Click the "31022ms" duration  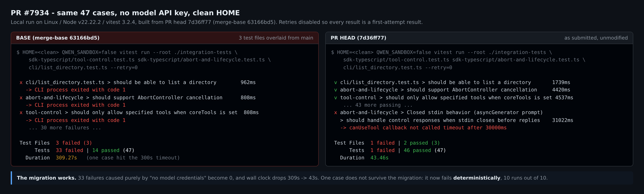(x=562, y=120)
